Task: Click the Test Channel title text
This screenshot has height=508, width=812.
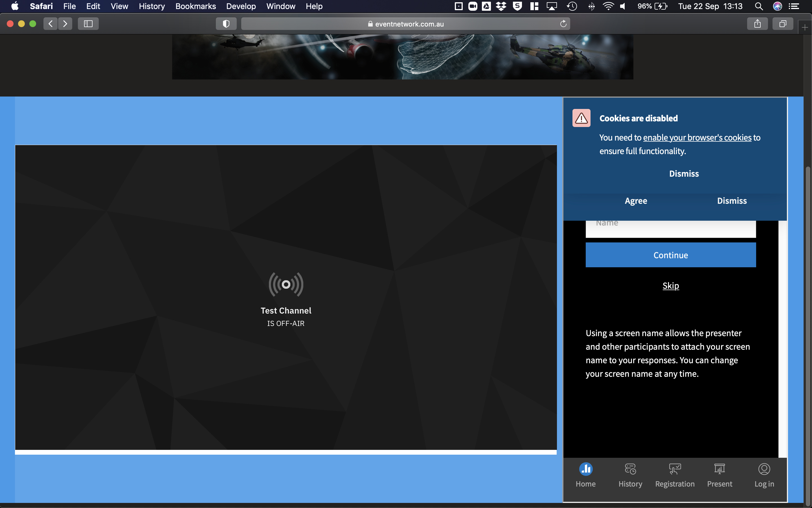Action: pyautogui.click(x=286, y=310)
